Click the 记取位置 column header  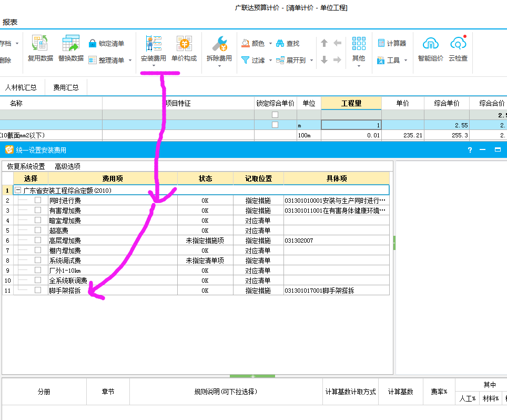click(258, 178)
